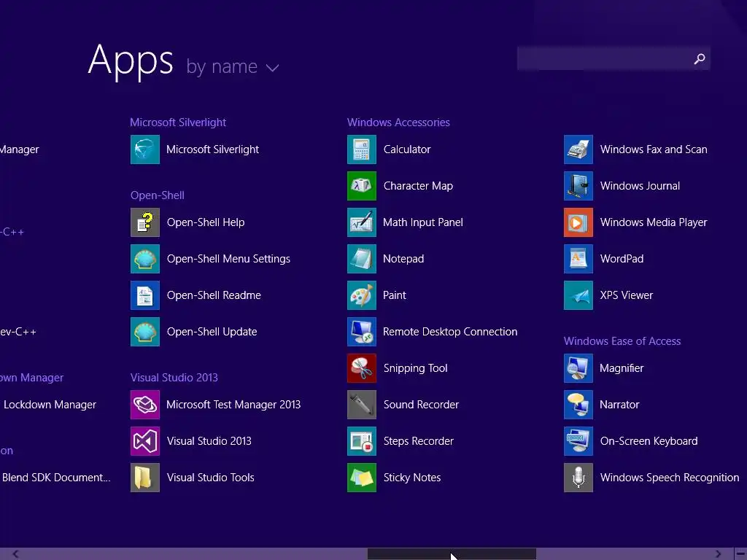Select the Windows Ease of Access header
This screenshot has height=560, width=747.
pyautogui.click(x=622, y=341)
